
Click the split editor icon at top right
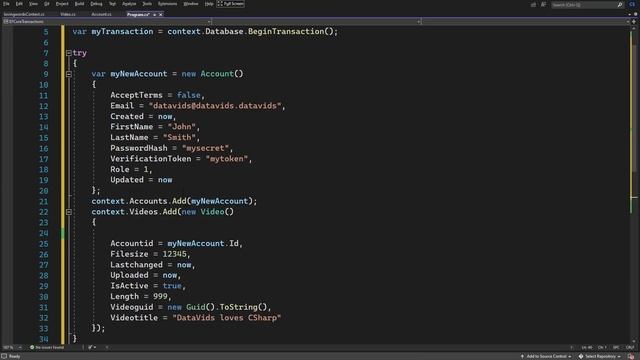click(634, 22)
